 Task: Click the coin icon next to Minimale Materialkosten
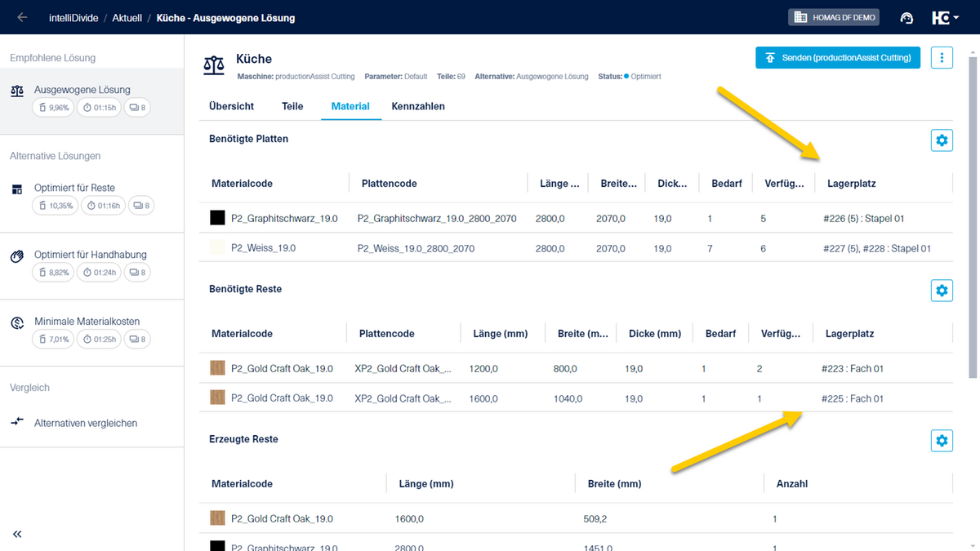tap(17, 322)
